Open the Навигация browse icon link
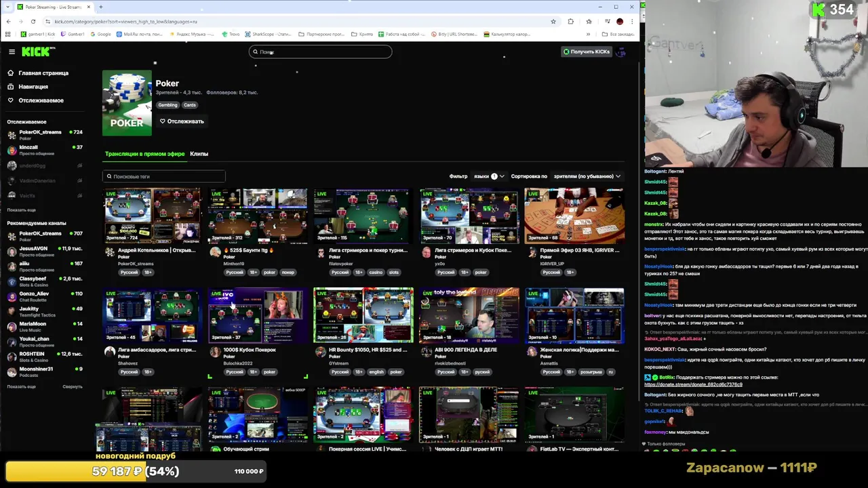Image resolution: width=868 pixels, height=488 pixels. click(x=10, y=87)
